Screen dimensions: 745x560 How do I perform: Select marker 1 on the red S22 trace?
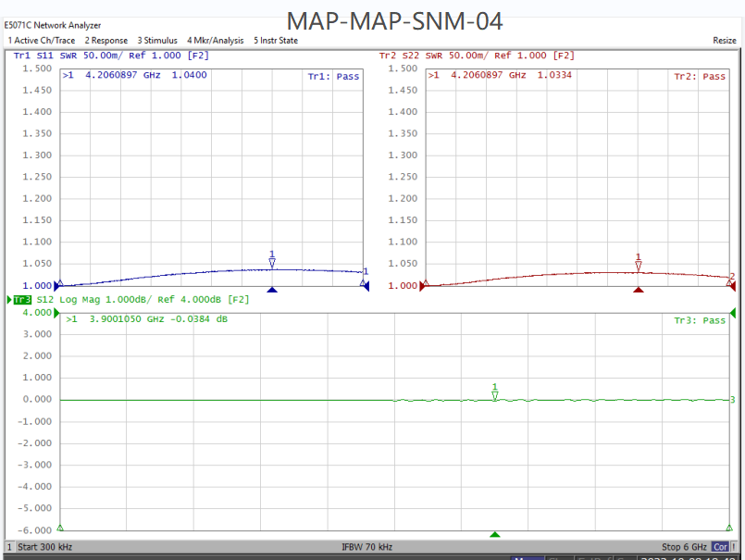tap(638, 262)
